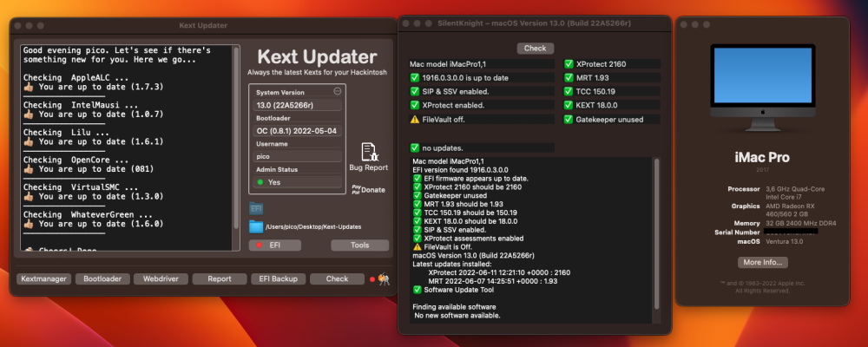Click the Webdriver button

click(161, 279)
